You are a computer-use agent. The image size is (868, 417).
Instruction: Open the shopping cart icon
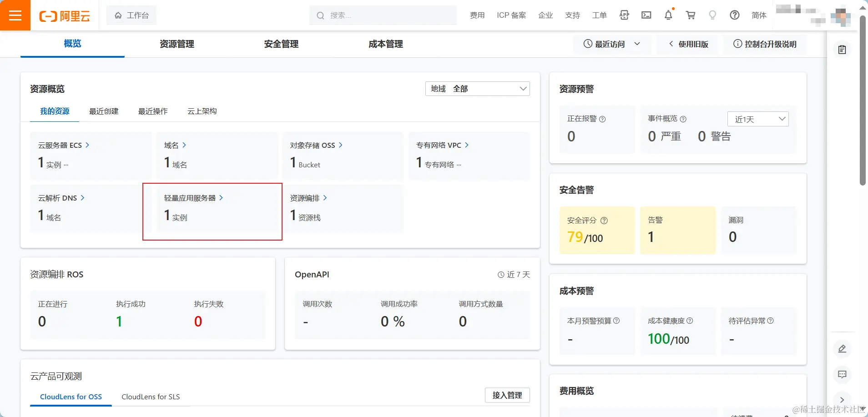tap(691, 15)
